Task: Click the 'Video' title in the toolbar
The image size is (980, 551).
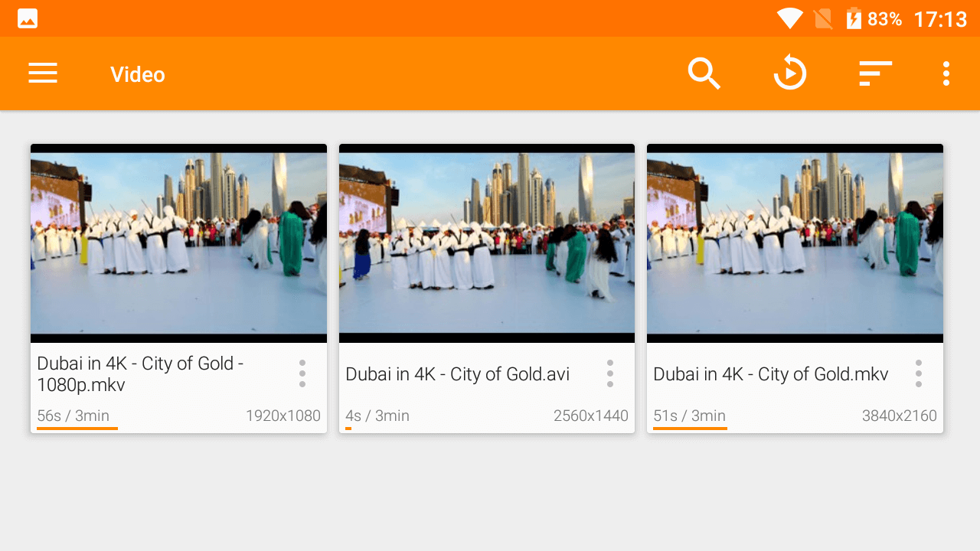Action: pos(138,74)
